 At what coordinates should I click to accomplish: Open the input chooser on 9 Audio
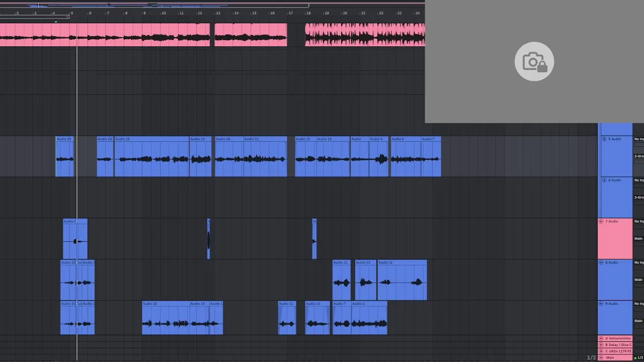pyautogui.click(x=638, y=304)
